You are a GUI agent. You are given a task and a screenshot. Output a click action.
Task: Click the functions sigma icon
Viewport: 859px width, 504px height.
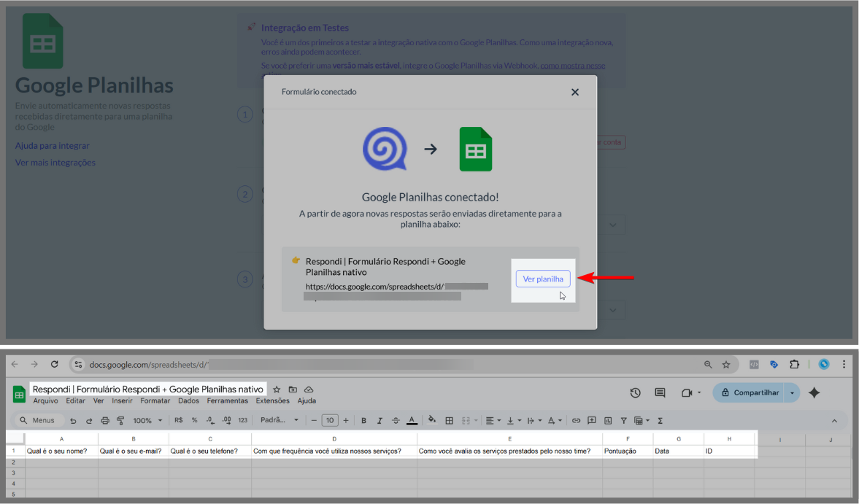pyautogui.click(x=660, y=420)
